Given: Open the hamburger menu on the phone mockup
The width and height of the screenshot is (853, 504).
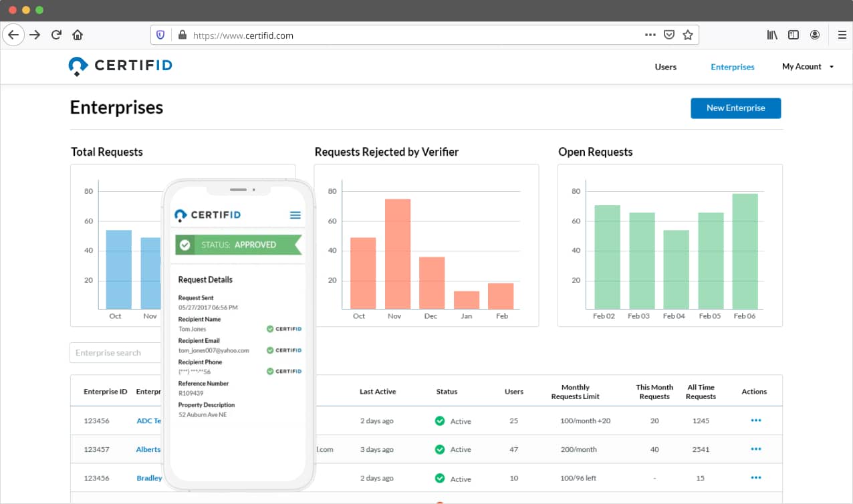Looking at the screenshot, I should click(x=295, y=215).
